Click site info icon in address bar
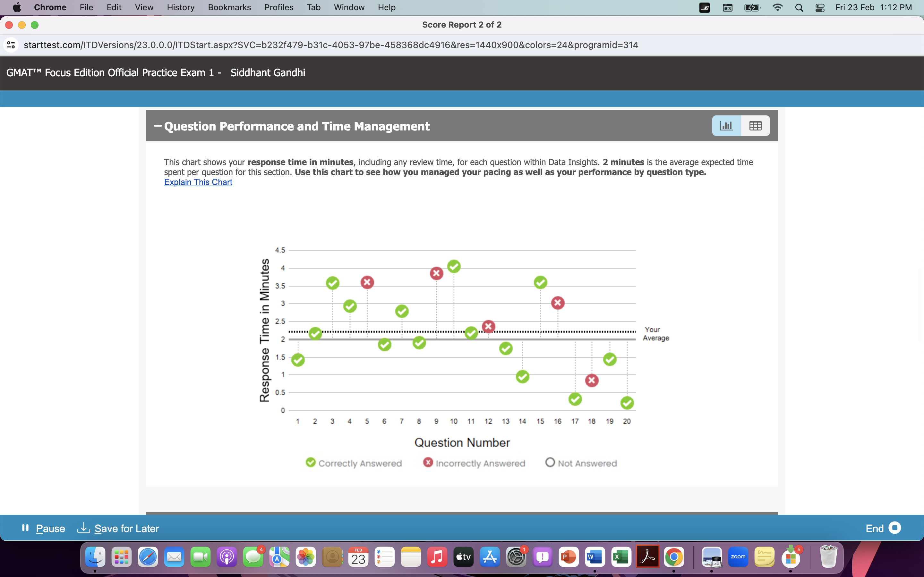 tap(11, 45)
